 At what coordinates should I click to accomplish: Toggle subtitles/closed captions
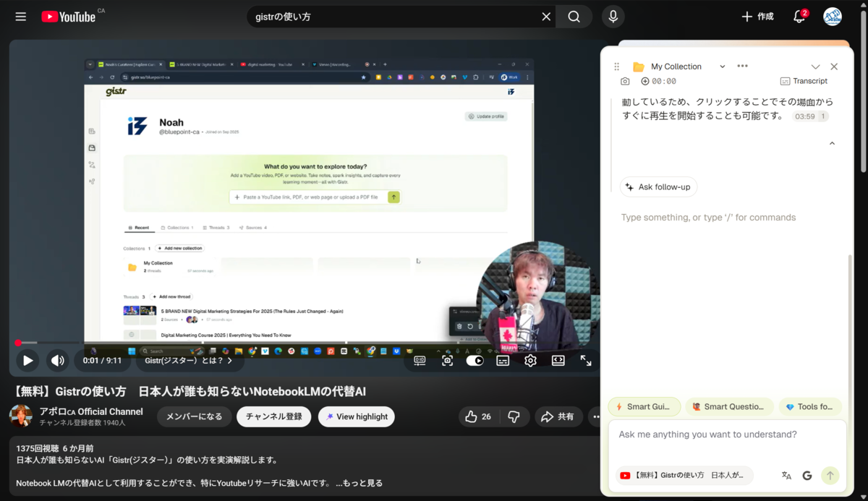point(503,360)
